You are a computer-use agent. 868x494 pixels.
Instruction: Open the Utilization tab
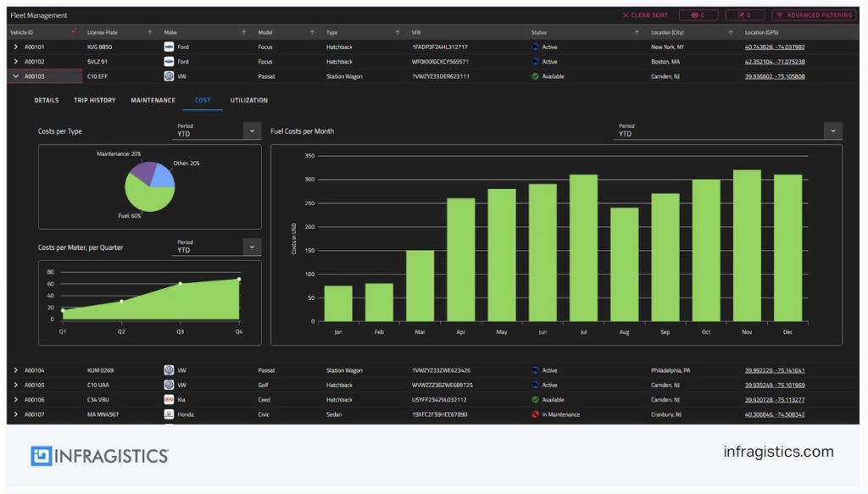[248, 100]
